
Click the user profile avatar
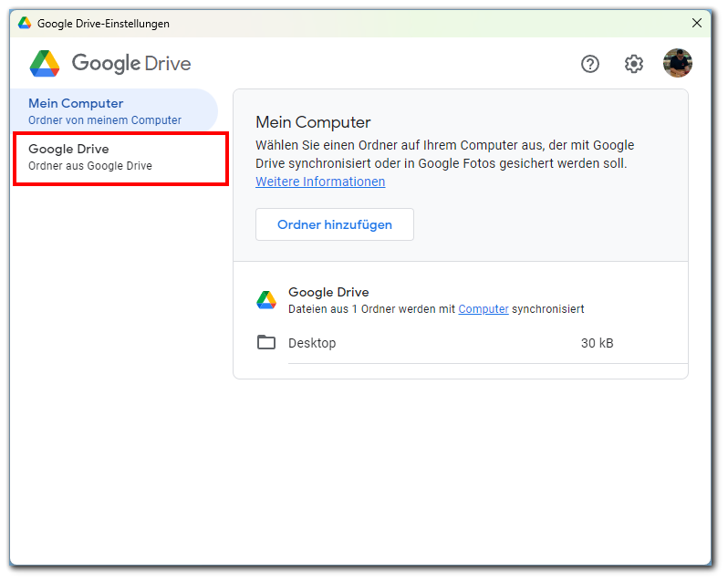[x=678, y=63]
